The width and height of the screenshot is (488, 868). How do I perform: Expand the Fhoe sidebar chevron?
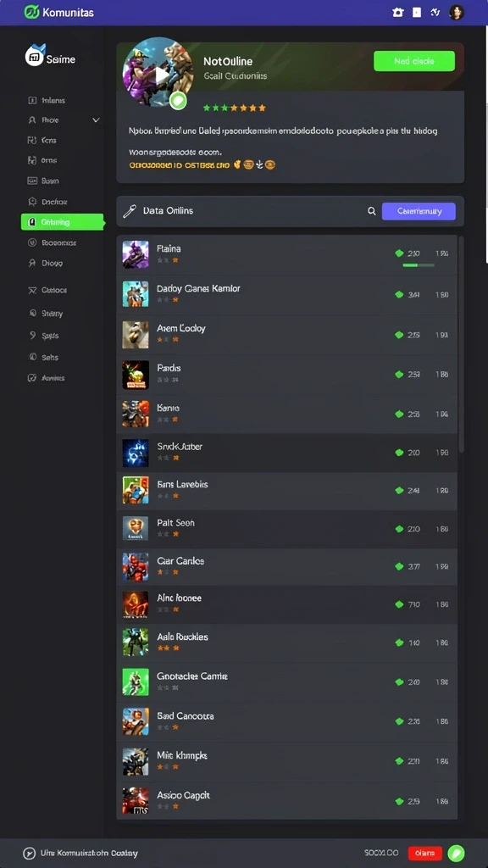(x=96, y=120)
